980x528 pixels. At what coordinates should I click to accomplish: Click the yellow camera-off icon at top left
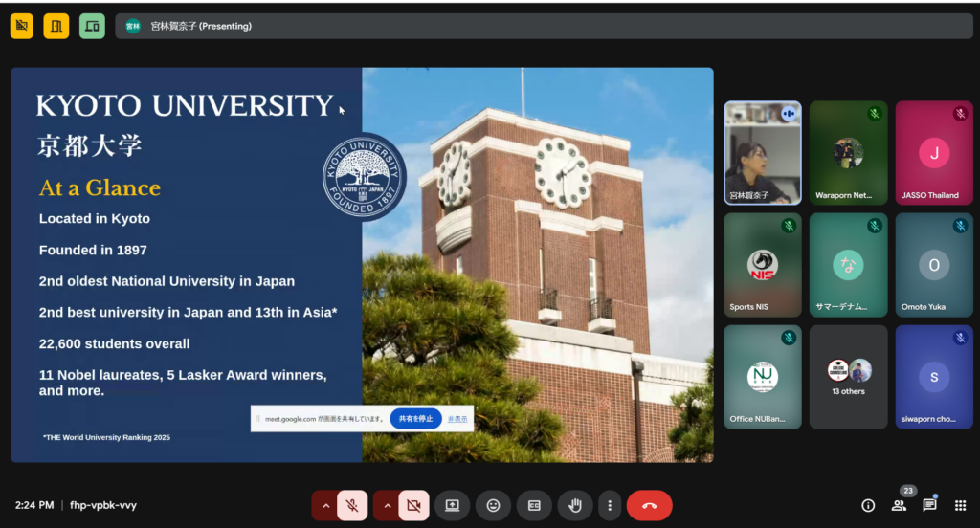click(22, 26)
